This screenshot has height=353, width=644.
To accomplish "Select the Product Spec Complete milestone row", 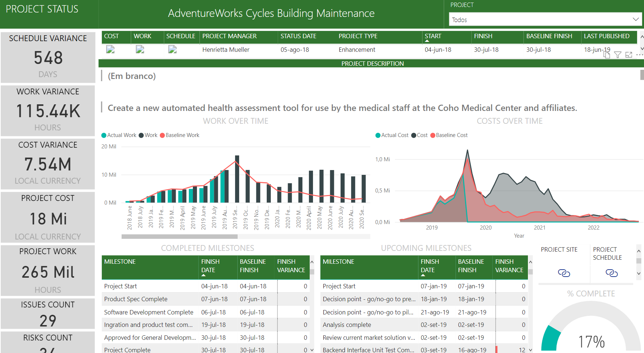I will 205,299.
